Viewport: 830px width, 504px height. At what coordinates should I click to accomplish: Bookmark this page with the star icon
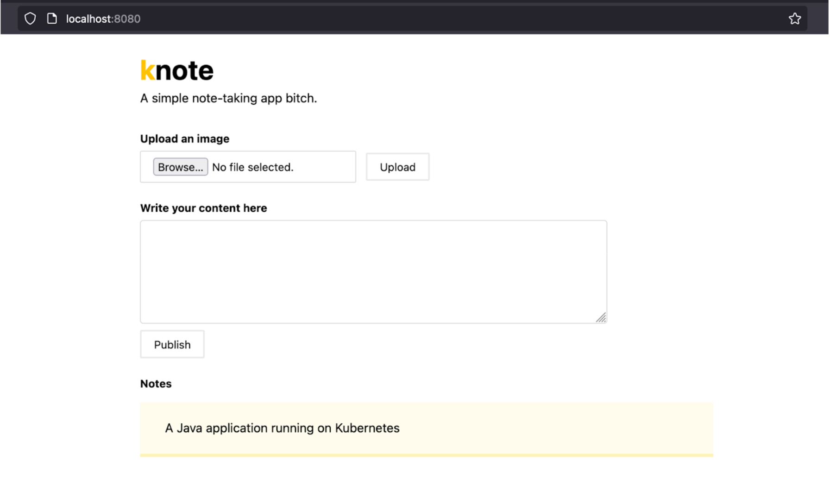794,19
